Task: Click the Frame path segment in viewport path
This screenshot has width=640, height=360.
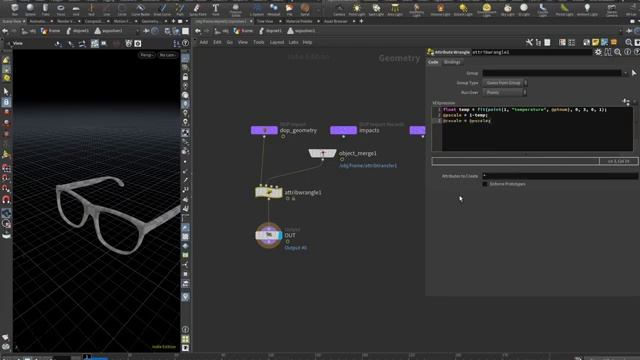Action: pos(50,31)
